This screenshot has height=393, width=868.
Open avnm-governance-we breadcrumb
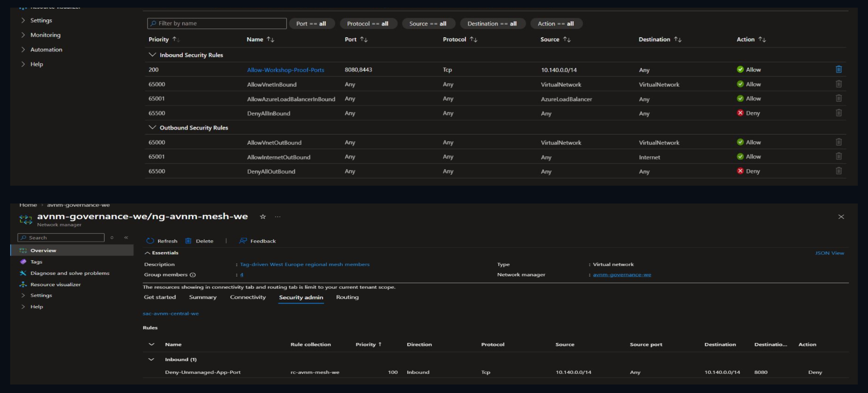pos(78,205)
